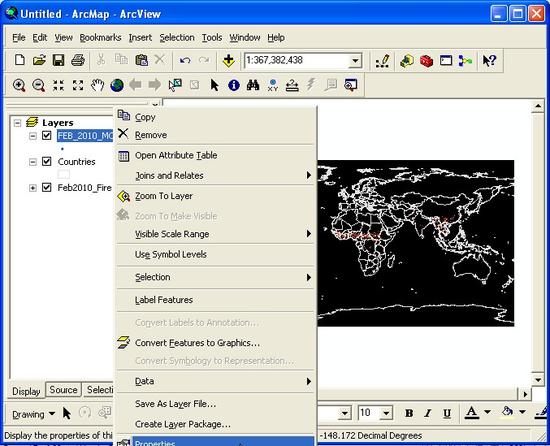This screenshot has height=446, width=550.
Task: Select the Measure ruler tool
Action: pyautogui.click(x=292, y=85)
